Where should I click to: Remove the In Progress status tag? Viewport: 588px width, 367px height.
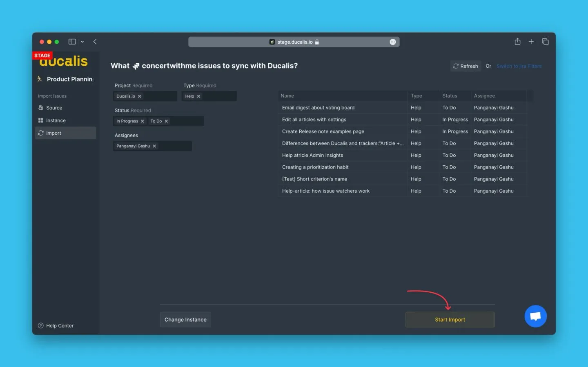click(143, 121)
